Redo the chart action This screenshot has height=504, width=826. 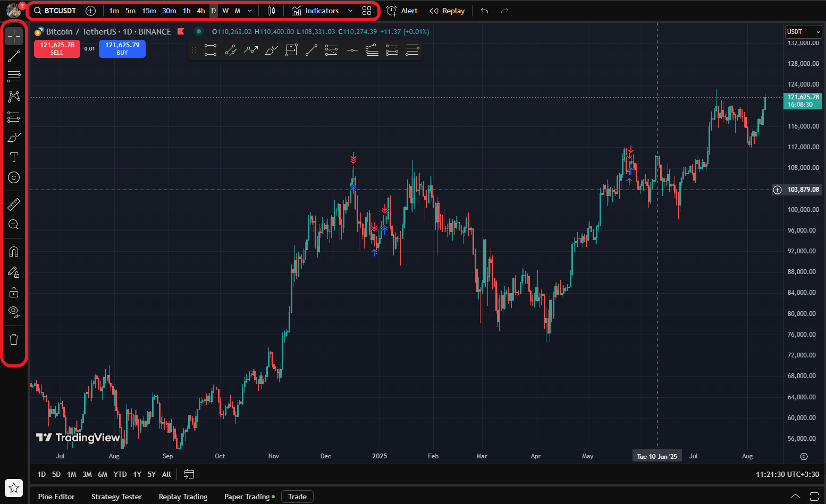[x=504, y=11]
